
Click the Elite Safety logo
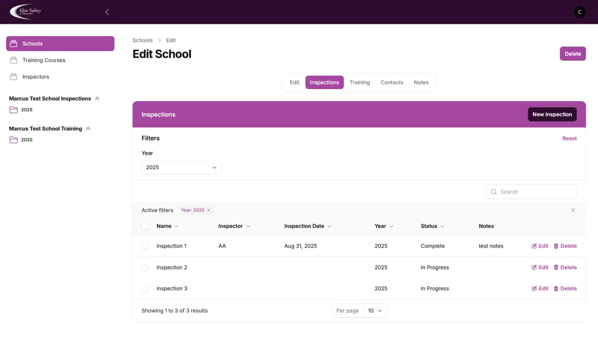pos(25,11)
